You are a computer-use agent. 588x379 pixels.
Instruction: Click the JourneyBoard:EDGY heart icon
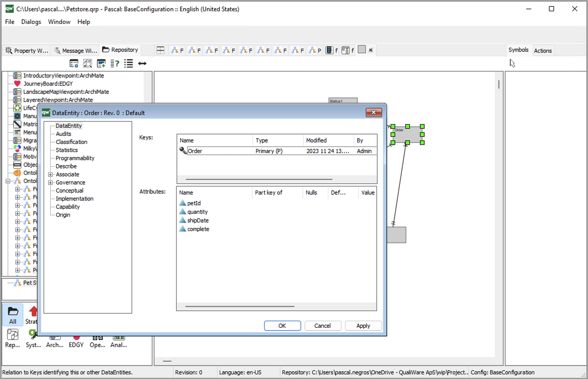tap(17, 84)
